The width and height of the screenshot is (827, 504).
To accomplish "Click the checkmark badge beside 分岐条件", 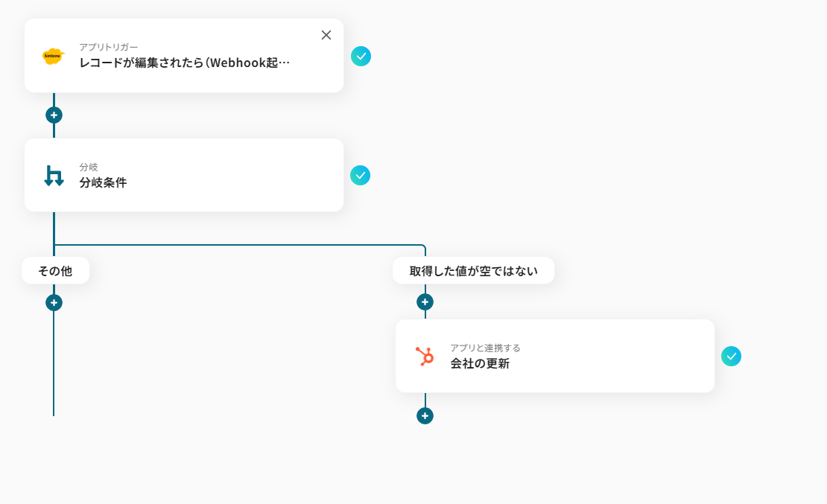I will pos(361,175).
